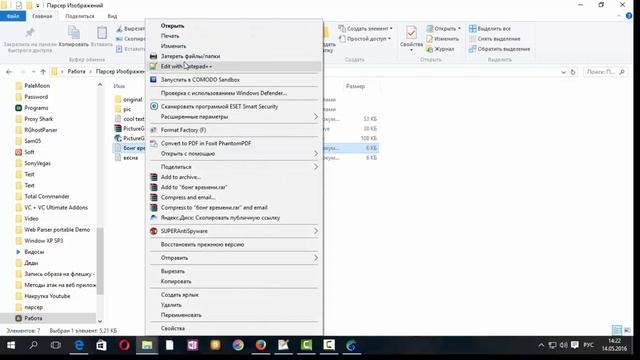Click the ribbon Копировать icon

pyautogui.click(x=74, y=33)
